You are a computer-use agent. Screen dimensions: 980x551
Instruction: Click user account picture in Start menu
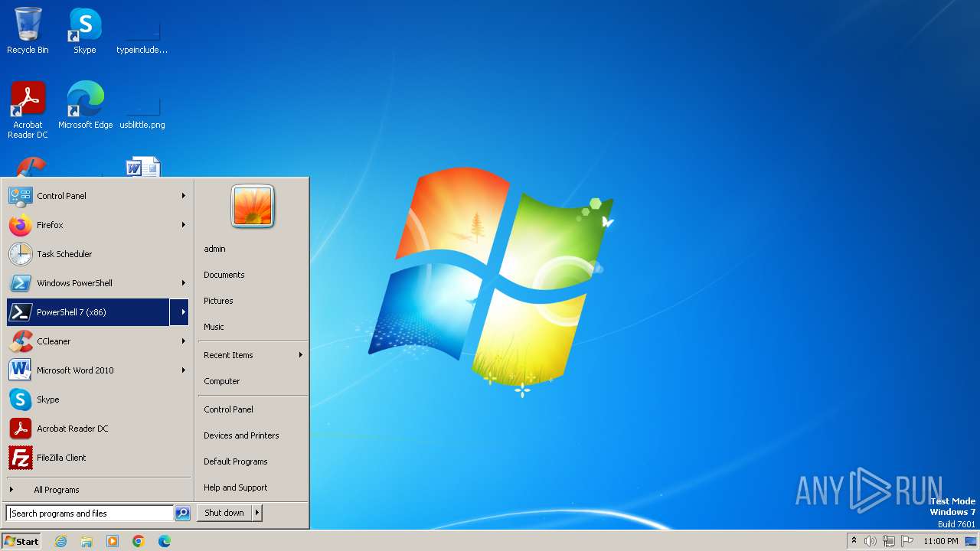253,207
